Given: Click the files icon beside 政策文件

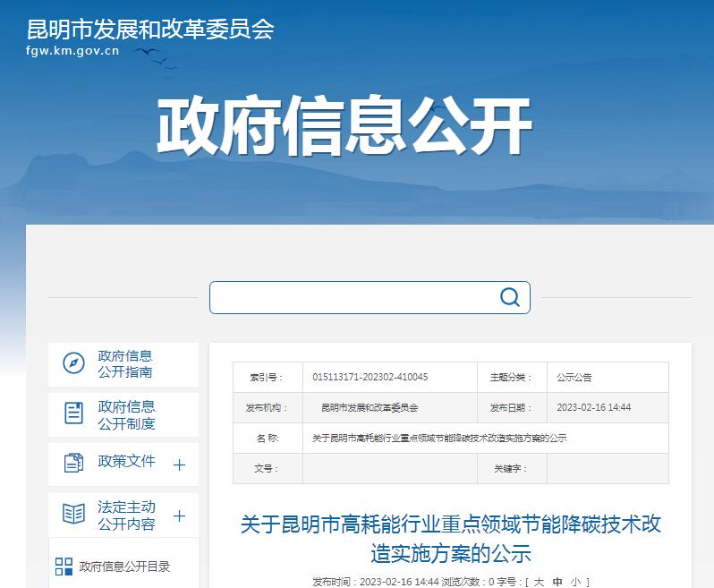Looking at the screenshot, I should click(73, 463).
